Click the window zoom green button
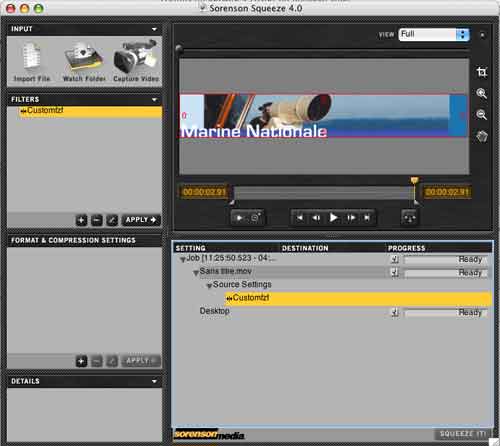 click(x=39, y=8)
